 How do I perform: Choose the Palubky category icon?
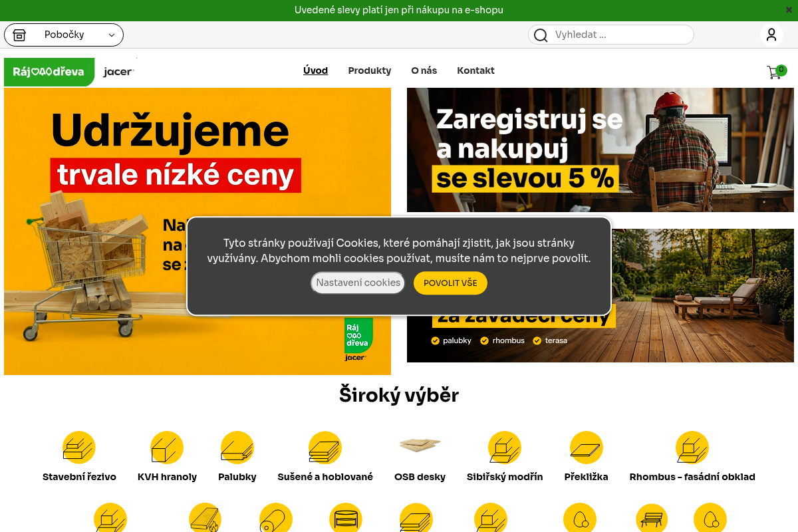coord(237,448)
